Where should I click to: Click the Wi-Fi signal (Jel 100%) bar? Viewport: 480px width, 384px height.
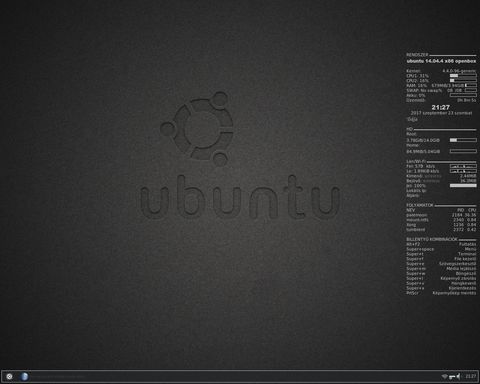(x=463, y=185)
